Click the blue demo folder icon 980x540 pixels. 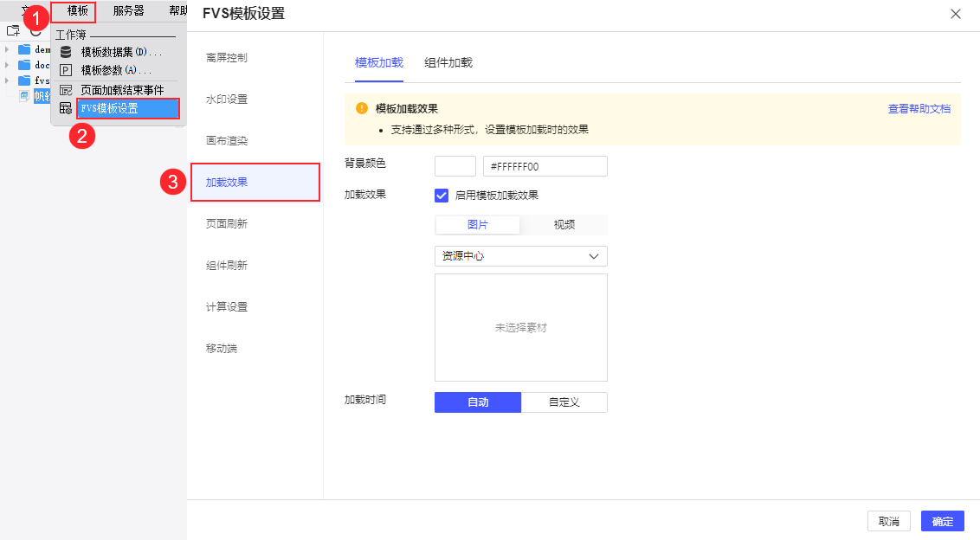[x=24, y=49]
